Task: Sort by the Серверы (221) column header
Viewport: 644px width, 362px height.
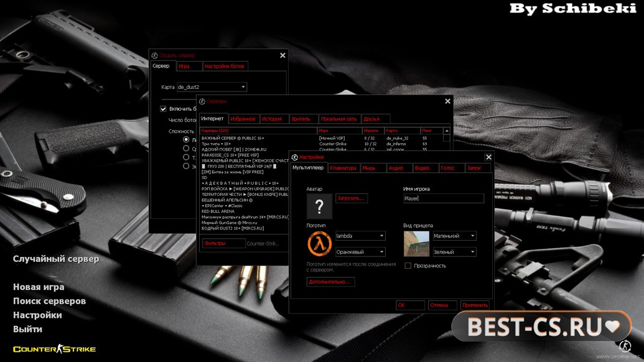Action: coord(258,131)
